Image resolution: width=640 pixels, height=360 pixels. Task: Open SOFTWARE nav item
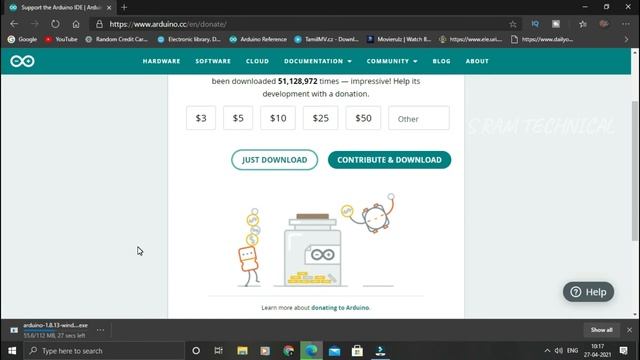click(213, 61)
